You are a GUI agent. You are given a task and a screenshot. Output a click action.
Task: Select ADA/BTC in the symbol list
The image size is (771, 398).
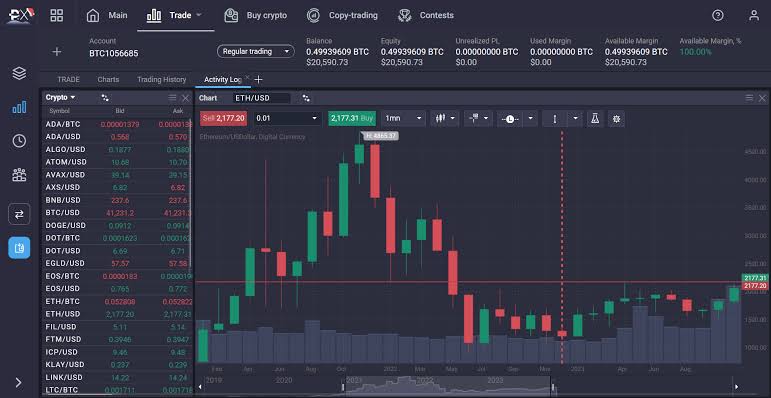coord(117,124)
